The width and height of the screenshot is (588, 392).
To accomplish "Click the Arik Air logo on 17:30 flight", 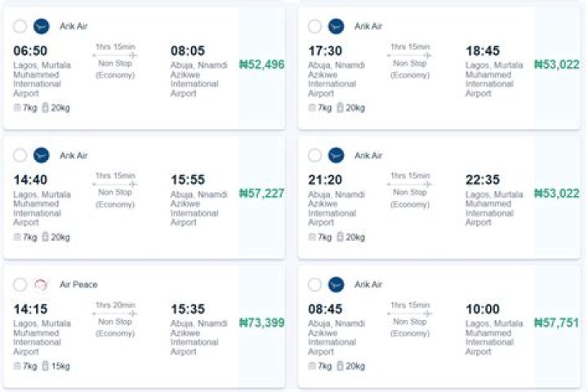I will pos(336,26).
